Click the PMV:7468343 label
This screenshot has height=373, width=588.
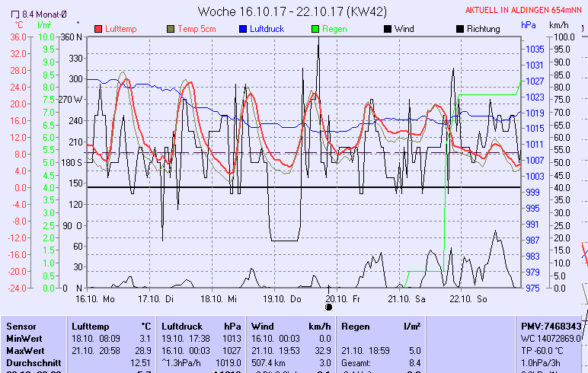click(551, 326)
